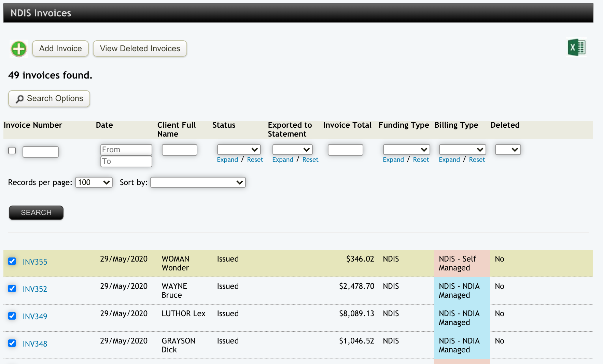The height and width of the screenshot is (364, 603).
Task: Click the Date From input field
Action: pyautogui.click(x=126, y=150)
